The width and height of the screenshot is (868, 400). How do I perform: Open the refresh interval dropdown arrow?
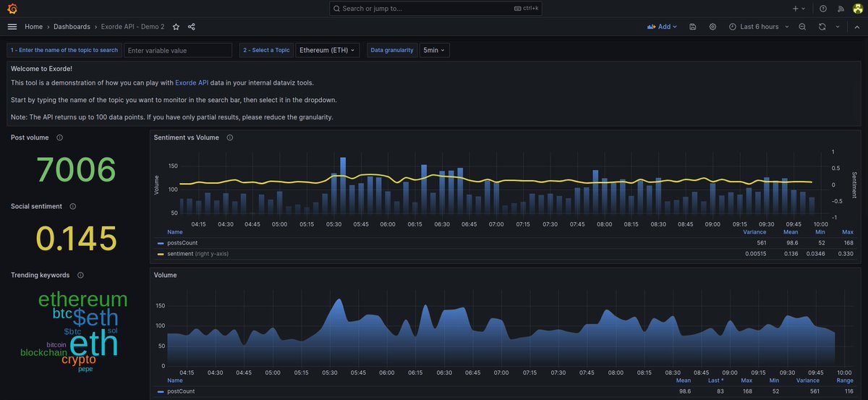838,27
